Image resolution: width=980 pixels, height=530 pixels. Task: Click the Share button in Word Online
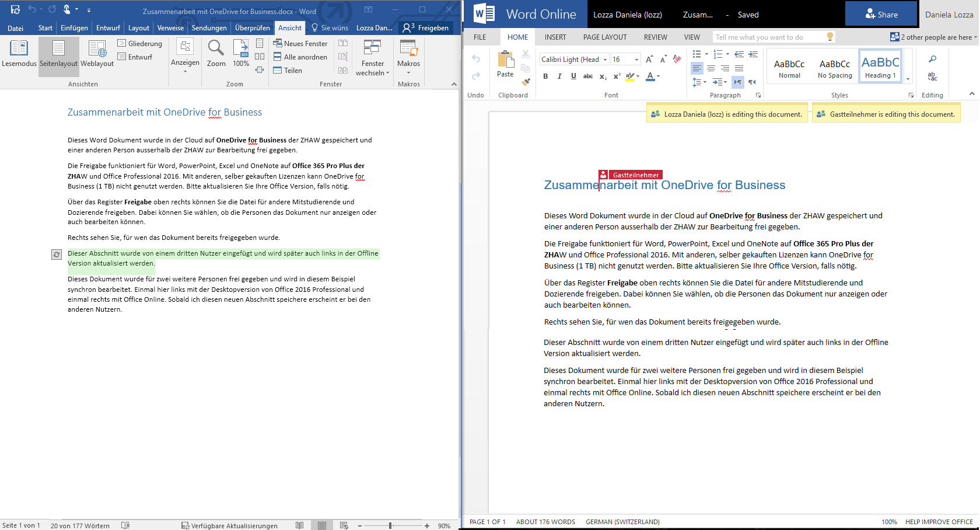pyautogui.click(x=881, y=14)
